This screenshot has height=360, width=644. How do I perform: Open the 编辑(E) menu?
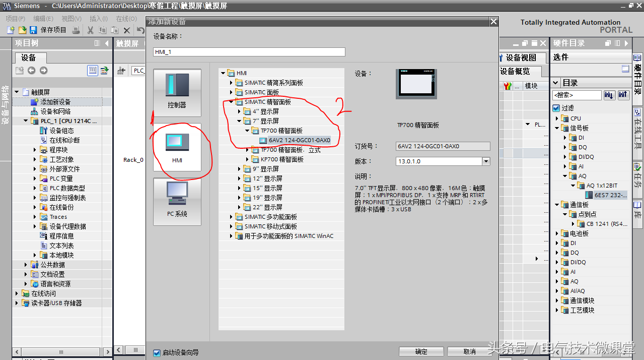pyautogui.click(x=43, y=19)
